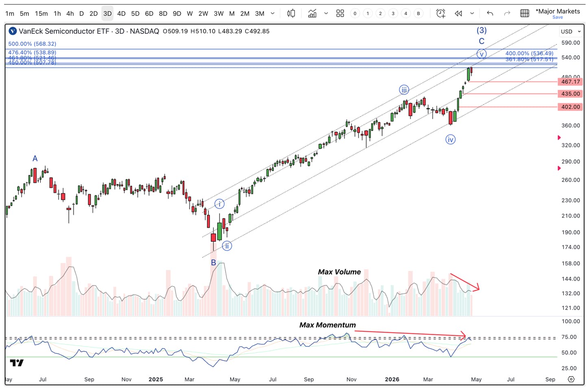Switch to the M monthly timeframe
The image size is (588, 390).
(232, 13)
